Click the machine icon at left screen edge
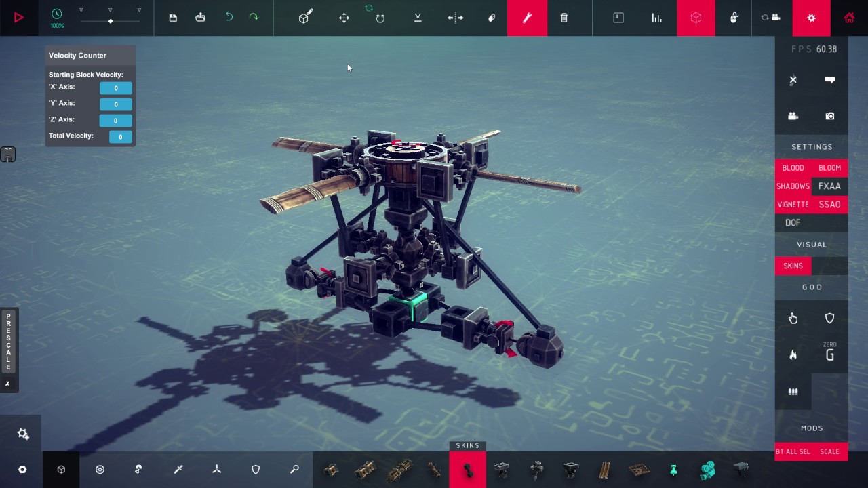The height and width of the screenshot is (488, 868). (7, 155)
